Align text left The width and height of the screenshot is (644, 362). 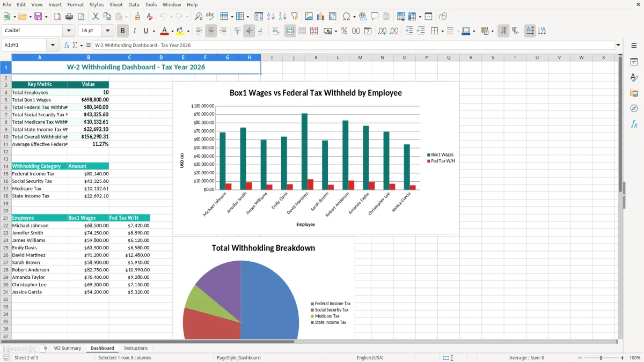point(199,31)
